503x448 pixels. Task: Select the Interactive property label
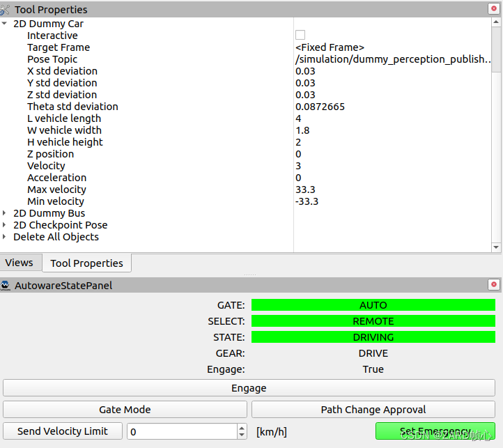pos(53,36)
